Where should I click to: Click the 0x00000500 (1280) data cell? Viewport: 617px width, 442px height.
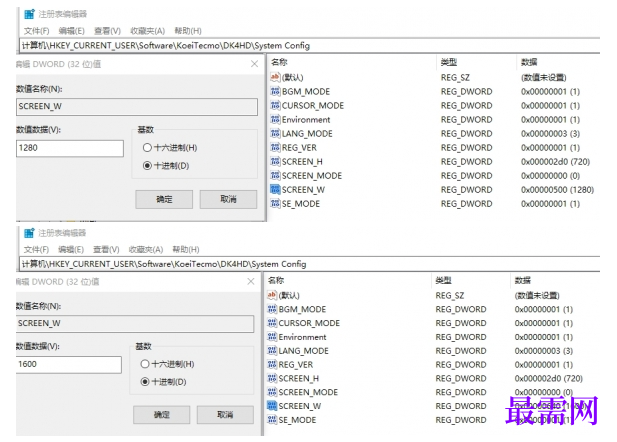tap(557, 190)
